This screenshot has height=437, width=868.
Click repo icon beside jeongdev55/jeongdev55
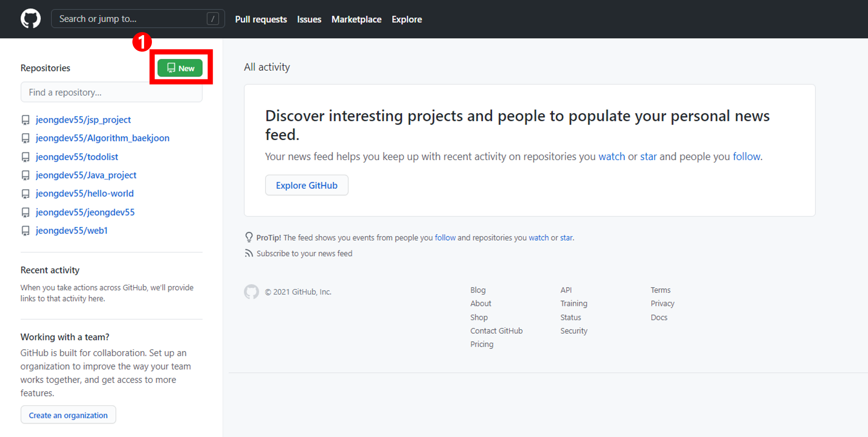pyautogui.click(x=26, y=213)
